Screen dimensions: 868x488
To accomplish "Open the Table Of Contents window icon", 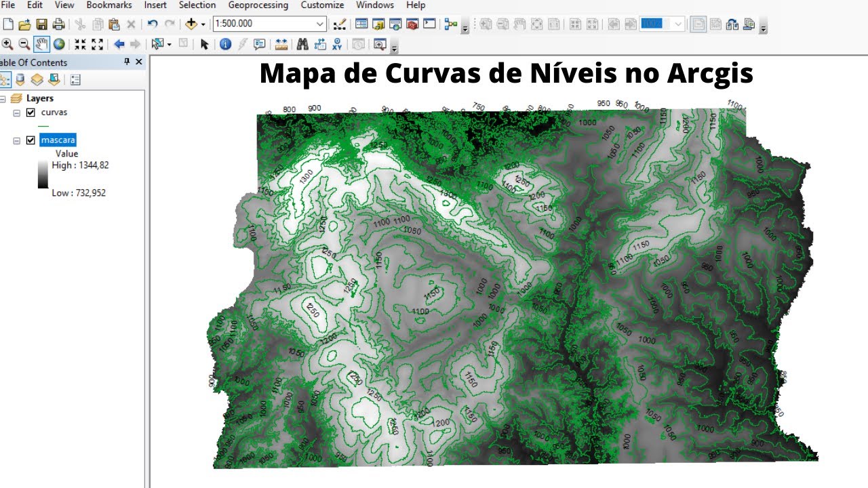I will click(361, 24).
